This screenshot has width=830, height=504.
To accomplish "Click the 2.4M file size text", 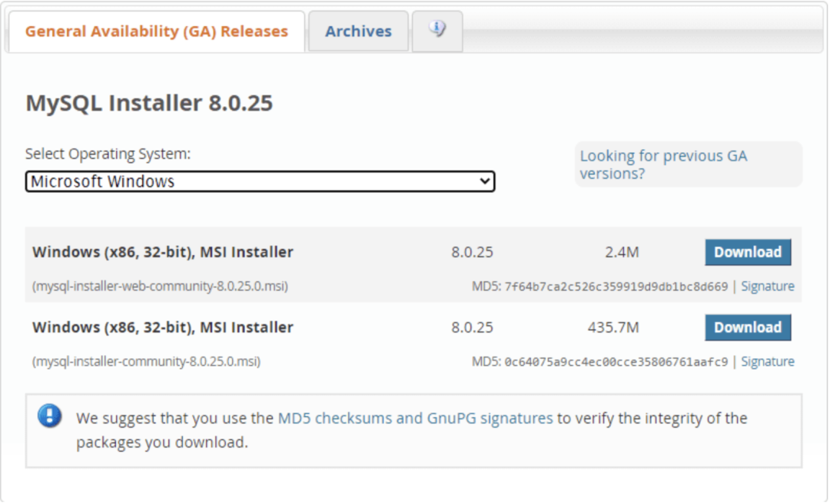I will (622, 252).
